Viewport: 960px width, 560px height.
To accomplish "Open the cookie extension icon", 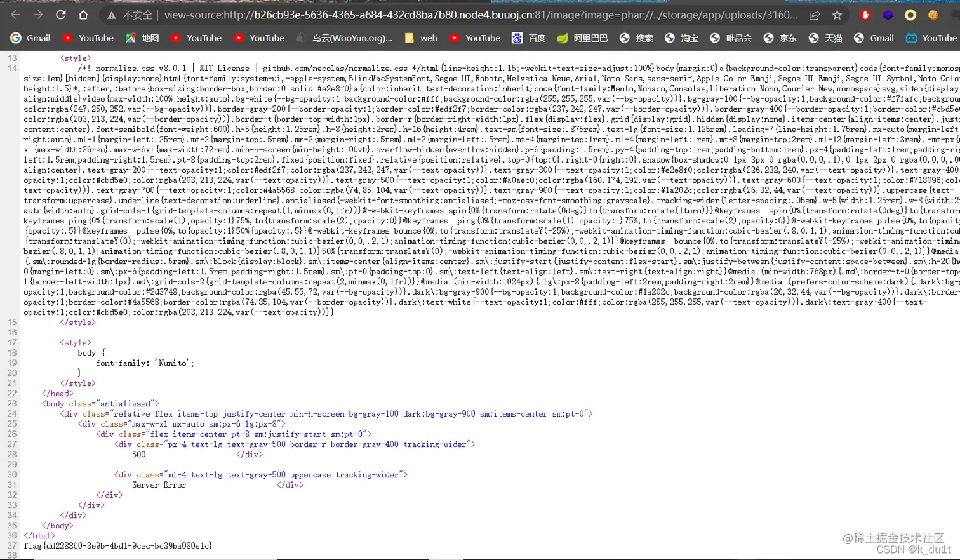I will click(933, 15).
